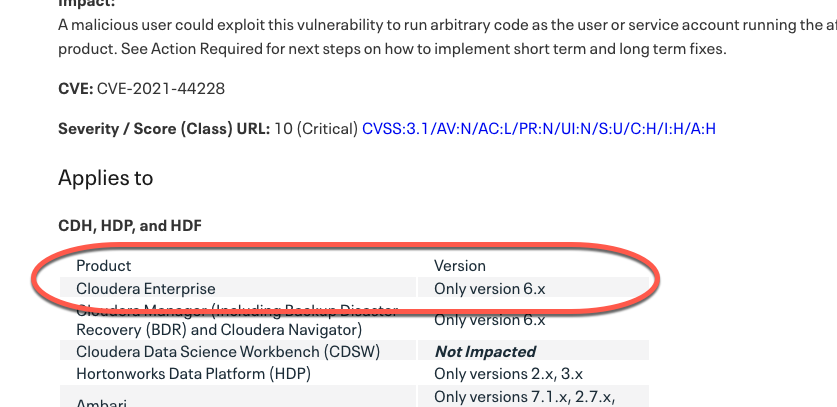The height and width of the screenshot is (407, 837).
Task: Click the 'Not Impacted' version cell
Action: click(533, 351)
